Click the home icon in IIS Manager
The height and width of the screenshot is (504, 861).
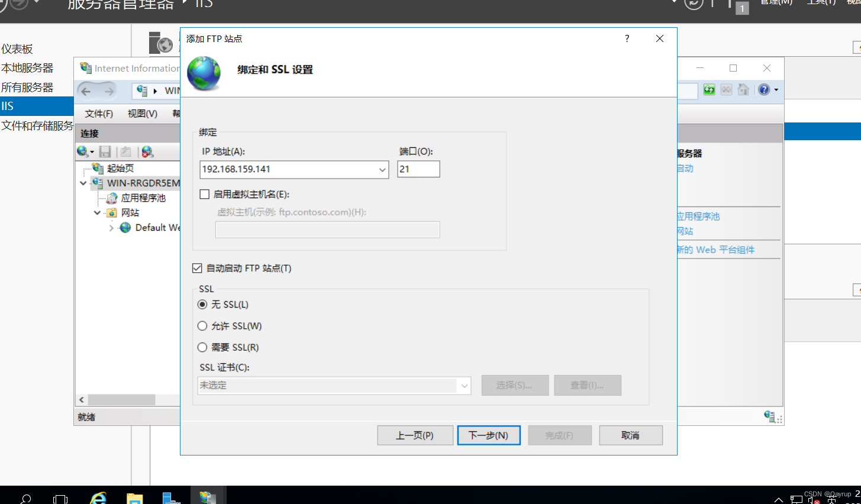click(744, 89)
